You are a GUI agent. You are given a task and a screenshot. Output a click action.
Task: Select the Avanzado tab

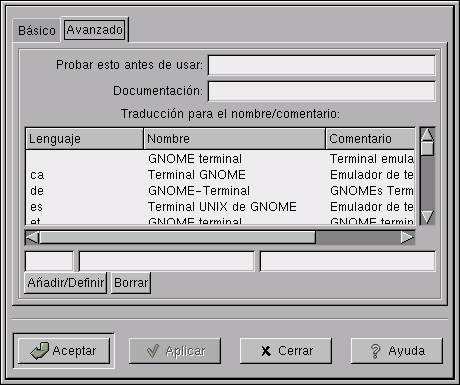coord(95,30)
